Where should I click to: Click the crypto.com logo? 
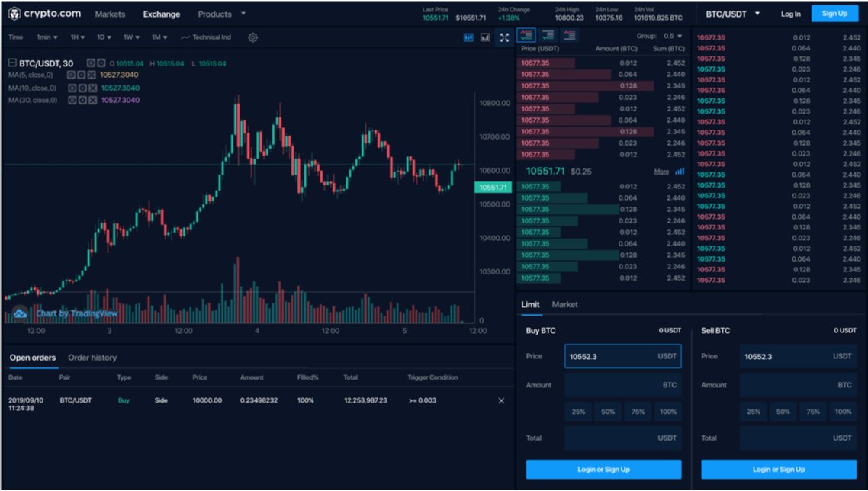(x=46, y=13)
